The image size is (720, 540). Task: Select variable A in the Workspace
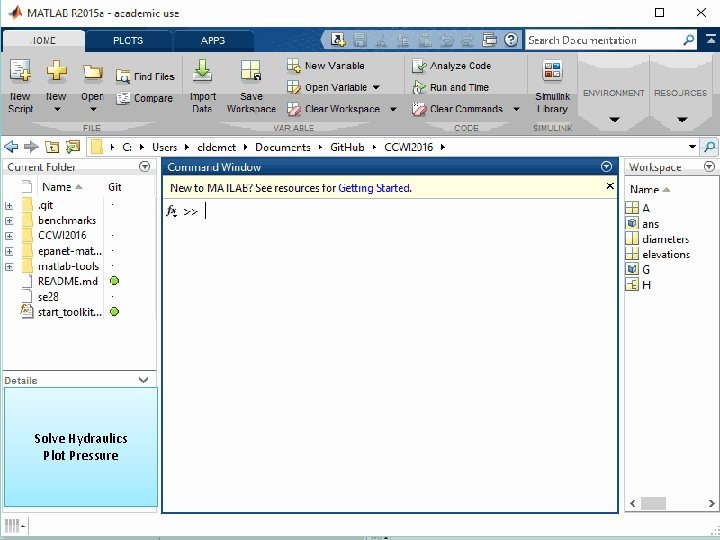[646, 208]
